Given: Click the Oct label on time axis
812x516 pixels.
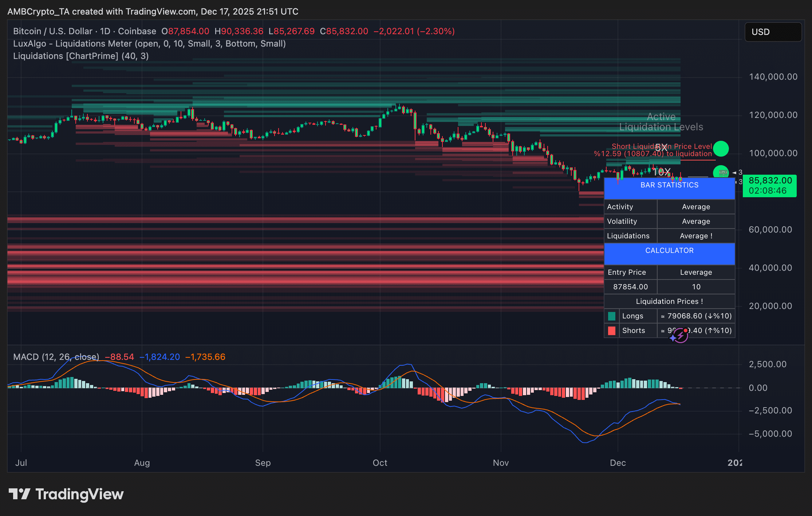Looking at the screenshot, I should pos(380,463).
